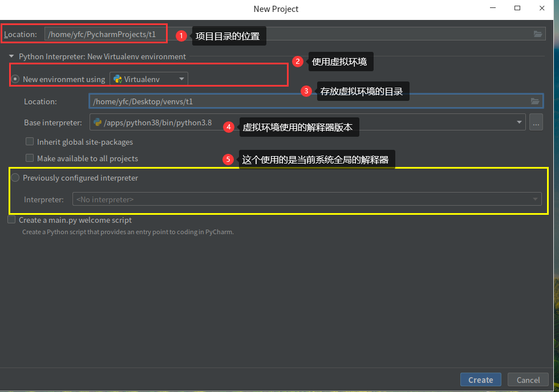
Task: Click the Python Interpreter section title text
Action: point(102,56)
